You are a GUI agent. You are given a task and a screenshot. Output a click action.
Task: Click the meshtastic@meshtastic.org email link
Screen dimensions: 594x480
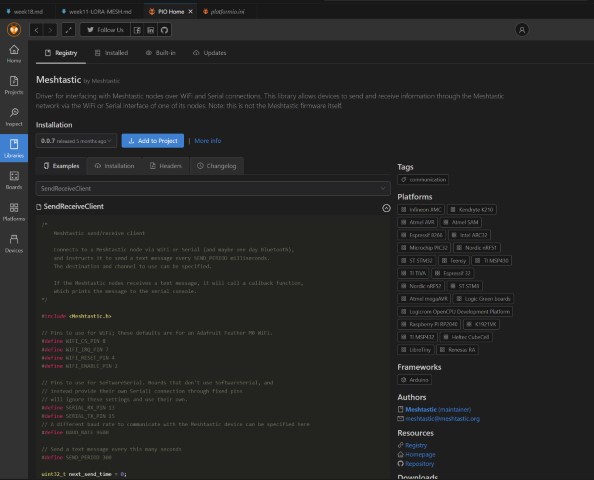(442, 419)
